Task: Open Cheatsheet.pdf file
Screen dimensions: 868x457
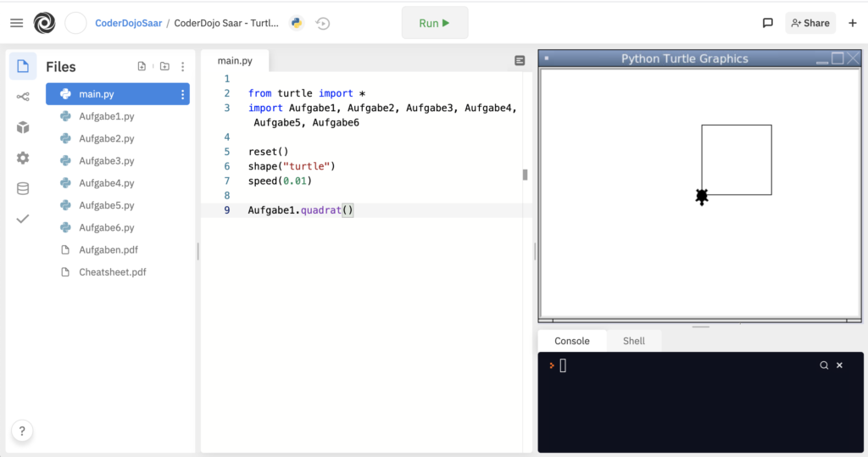Action: 113,272
